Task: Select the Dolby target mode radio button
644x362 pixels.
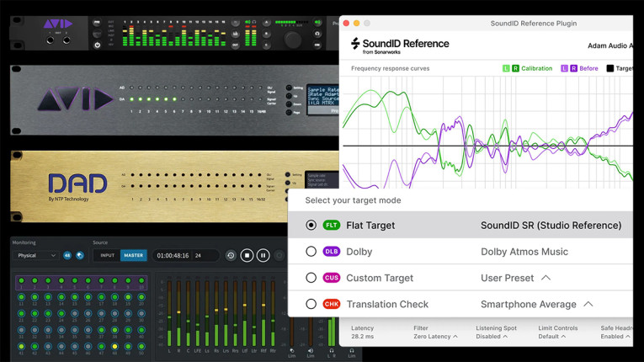Action: click(x=311, y=252)
